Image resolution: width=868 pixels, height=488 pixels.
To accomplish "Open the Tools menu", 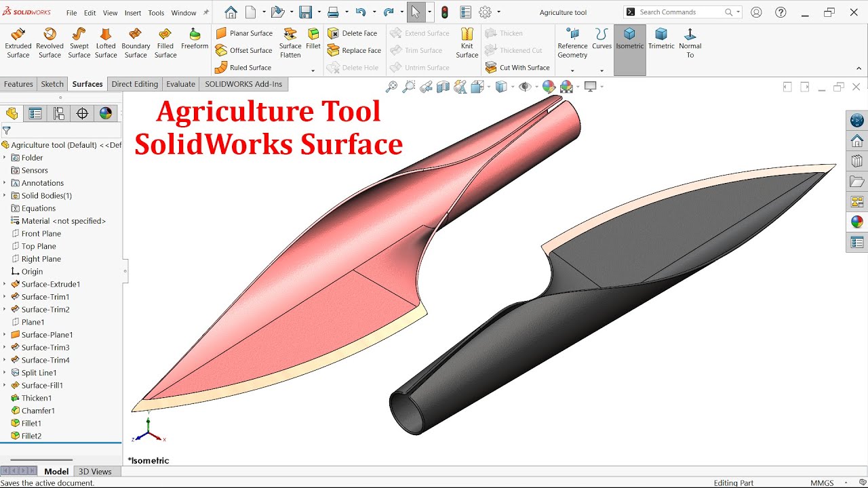I will [156, 13].
